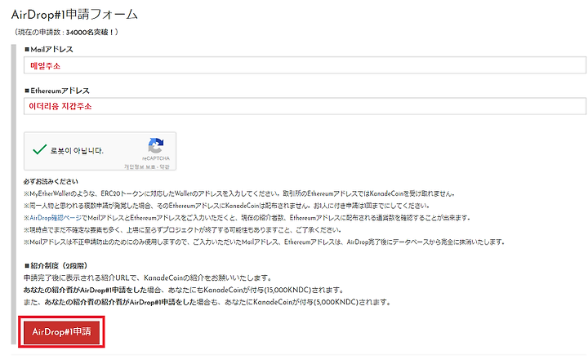Viewport: 588px width, 364px height.
Task: Toggle the reCAPTCHA robot verification checkbox
Action: tap(40, 150)
